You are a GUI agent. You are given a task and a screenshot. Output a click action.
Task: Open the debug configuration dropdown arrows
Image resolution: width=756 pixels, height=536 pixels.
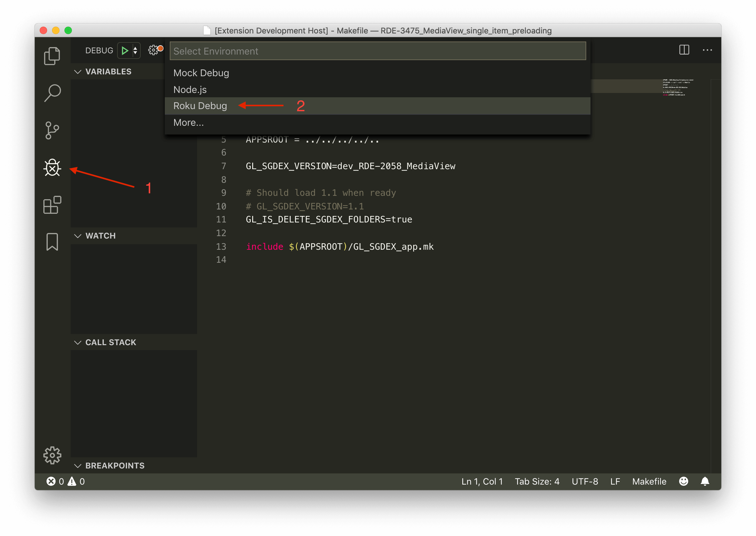[135, 51]
